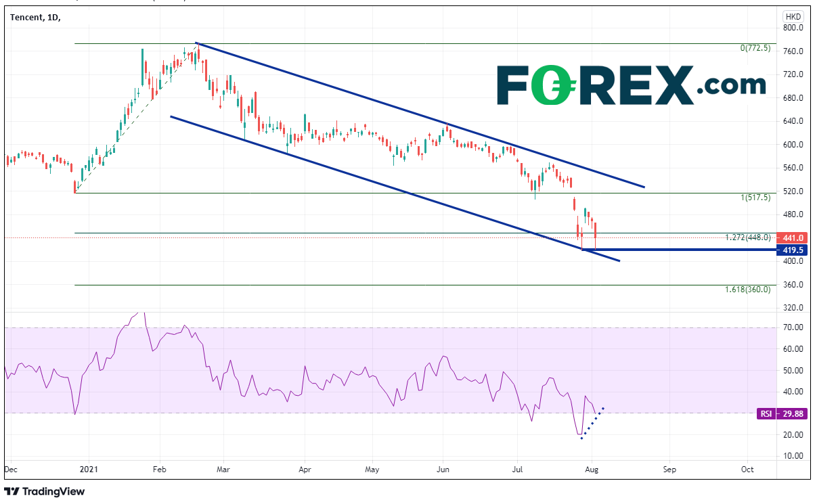
Task: Click the 1.272(448.0) Fibonacci extension label
Action: (x=748, y=238)
